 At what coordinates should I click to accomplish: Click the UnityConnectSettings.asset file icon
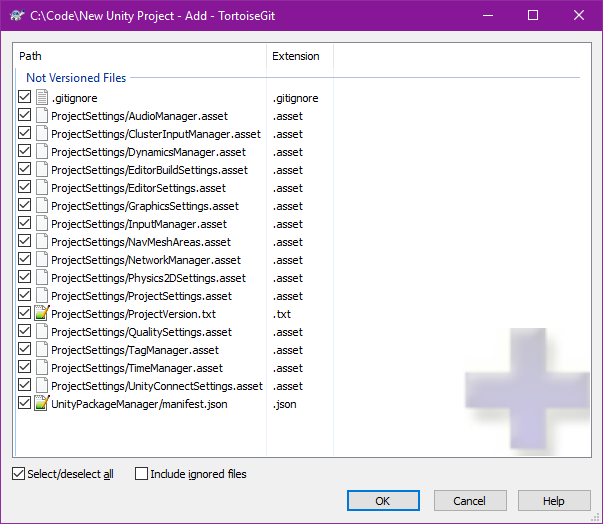click(x=42, y=386)
